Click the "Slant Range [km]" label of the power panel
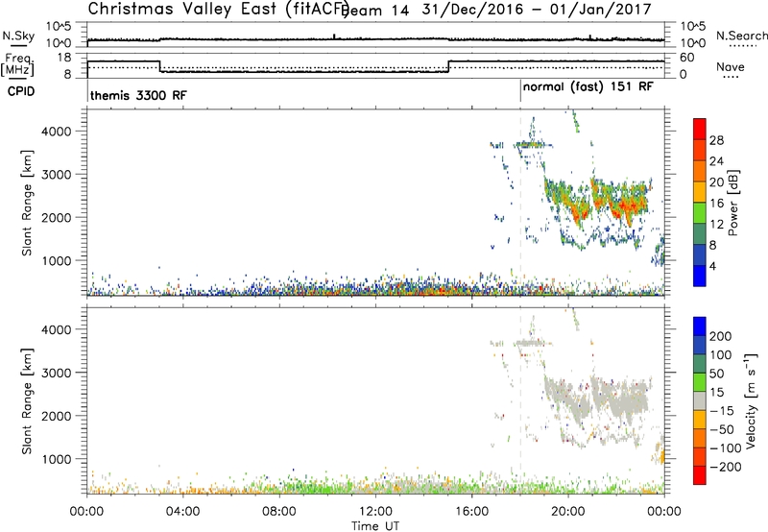 tap(27, 203)
